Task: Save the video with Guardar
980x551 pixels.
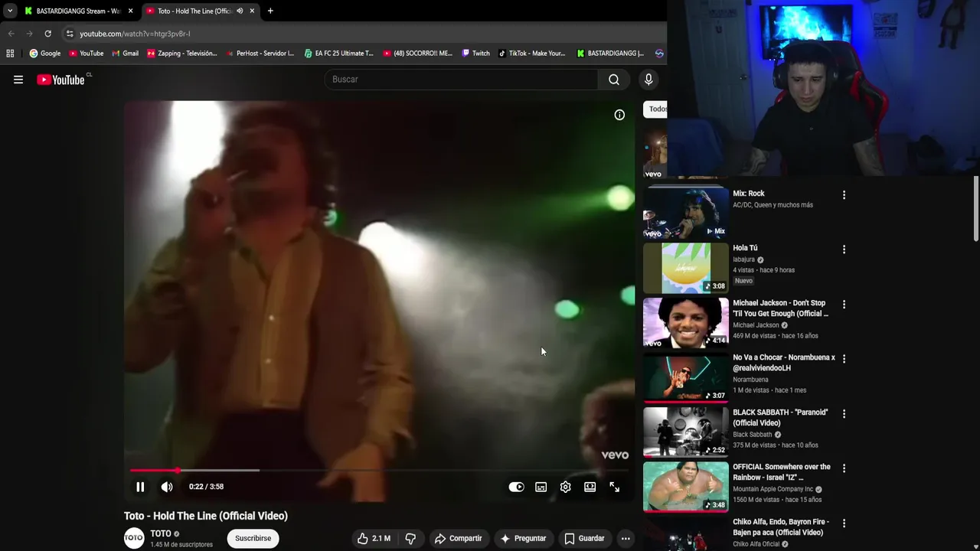Action: [x=584, y=538]
